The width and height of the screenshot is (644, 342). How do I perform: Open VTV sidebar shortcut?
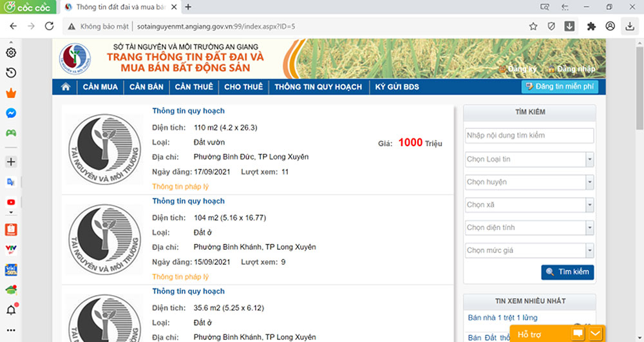[11, 249]
